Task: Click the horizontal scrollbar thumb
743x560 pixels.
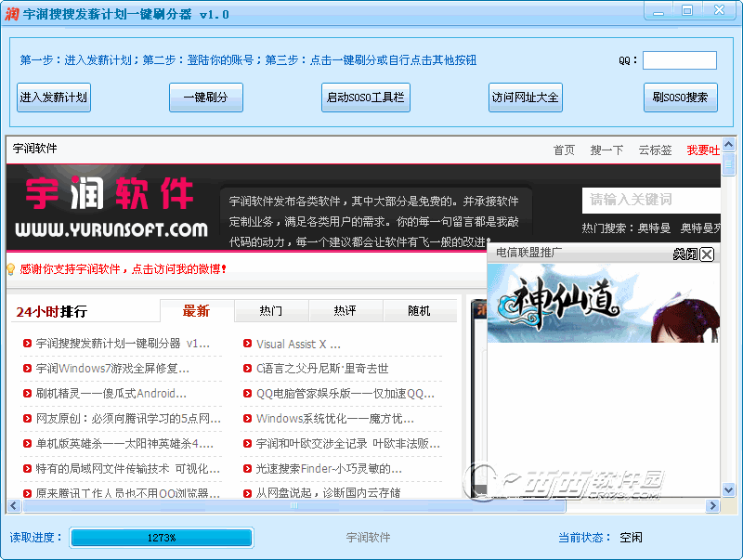Action: (x=294, y=506)
